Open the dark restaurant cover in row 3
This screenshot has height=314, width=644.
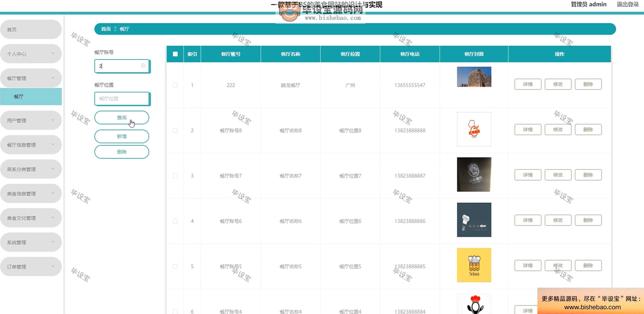click(474, 174)
